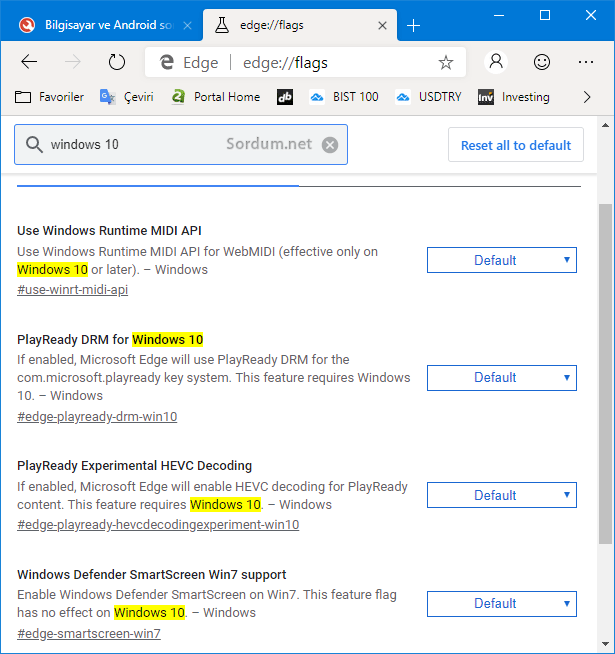
Task: Open the BIST 100 bookmark
Action: [344, 97]
